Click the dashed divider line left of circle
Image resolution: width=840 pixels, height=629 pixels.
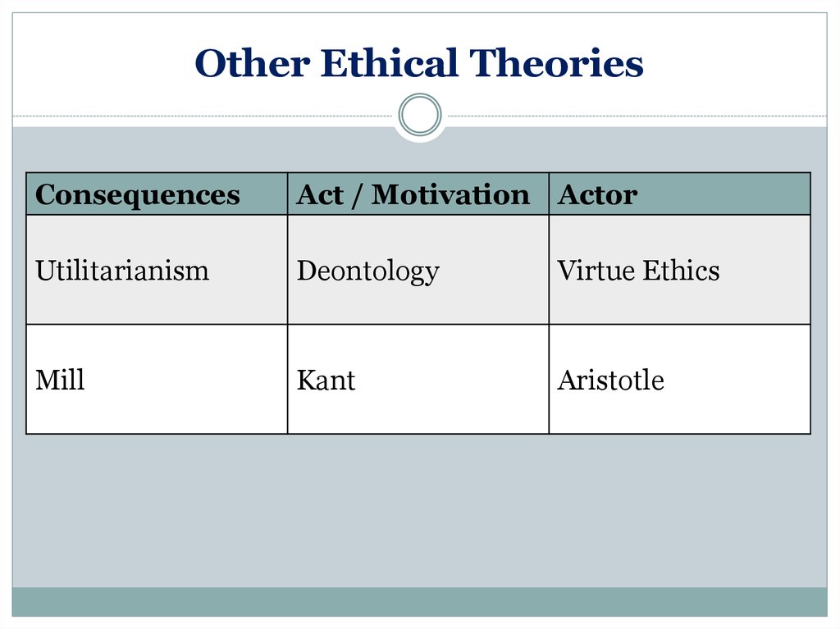[203, 116]
